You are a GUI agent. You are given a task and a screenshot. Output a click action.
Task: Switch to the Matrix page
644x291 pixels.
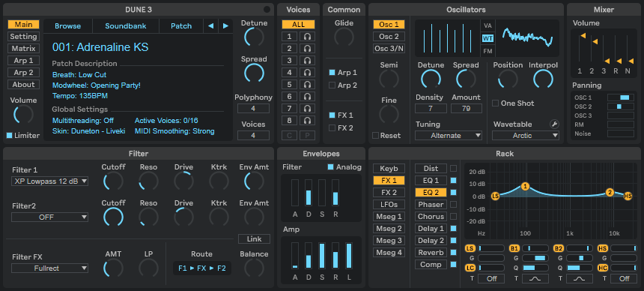(23, 49)
